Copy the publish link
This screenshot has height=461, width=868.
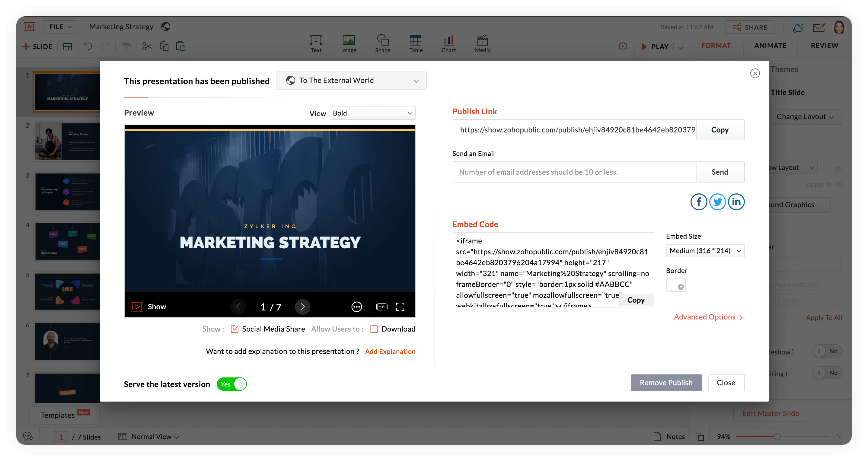[720, 130]
